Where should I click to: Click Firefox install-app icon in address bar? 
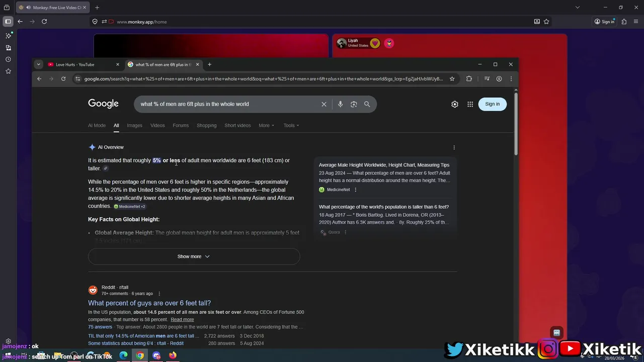pos(537,22)
